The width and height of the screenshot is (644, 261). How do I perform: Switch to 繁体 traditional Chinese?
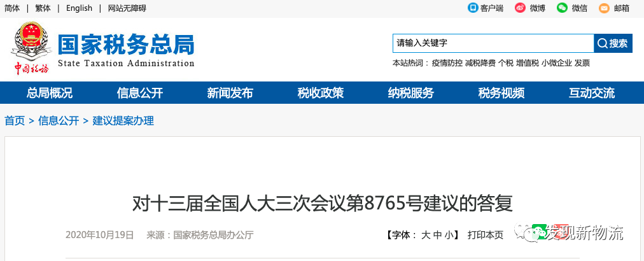[x=43, y=8]
